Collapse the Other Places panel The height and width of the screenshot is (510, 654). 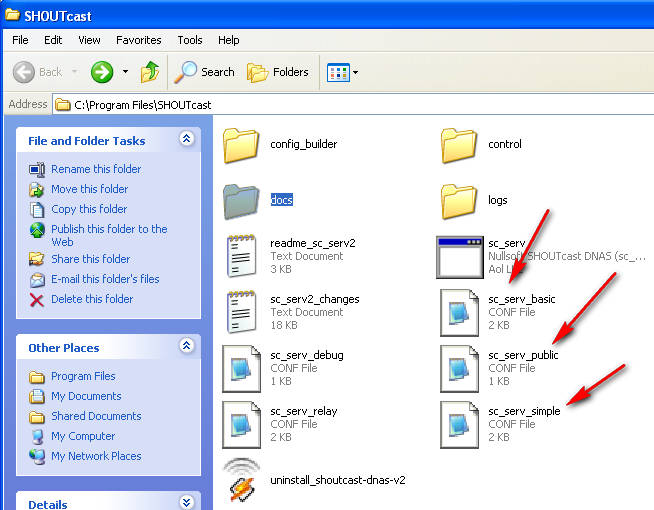click(186, 345)
